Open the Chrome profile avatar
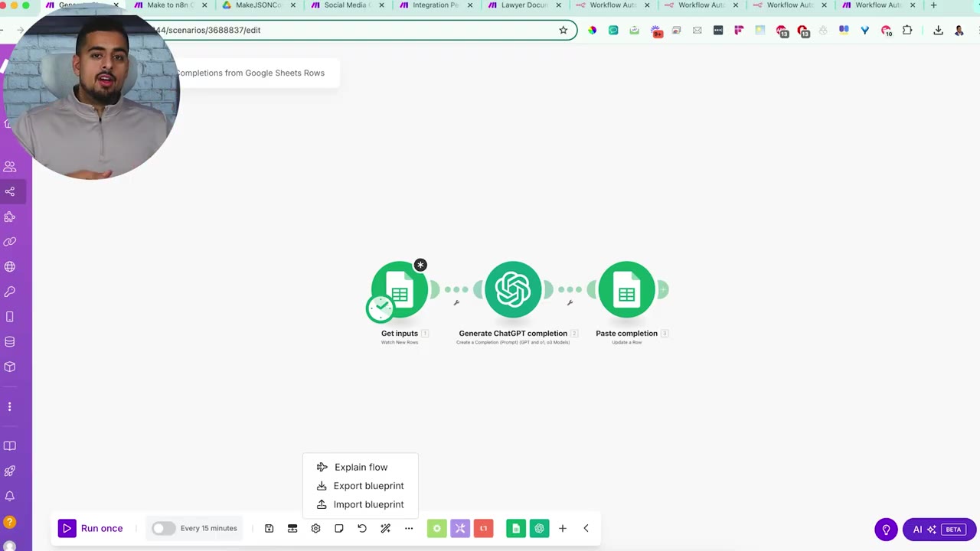The width and height of the screenshot is (980, 551). (x=959, y=31)
